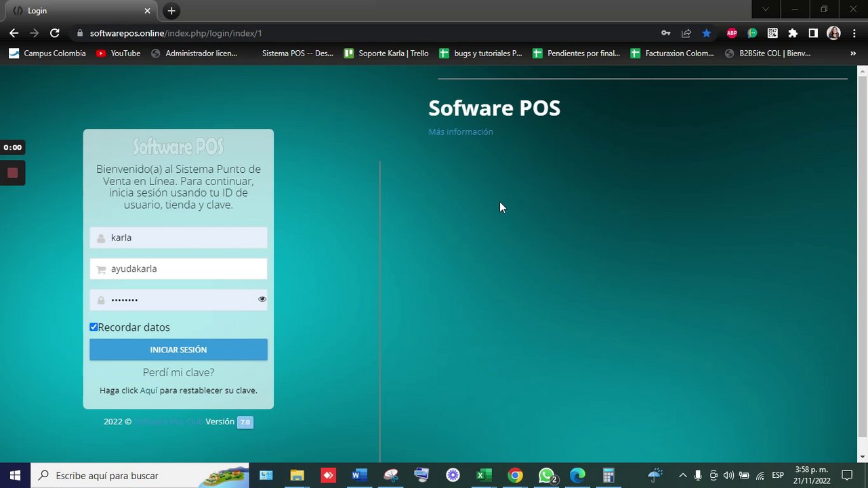
Task: Open the ABP Adblock Plus extension
Action: click(732, 33)
